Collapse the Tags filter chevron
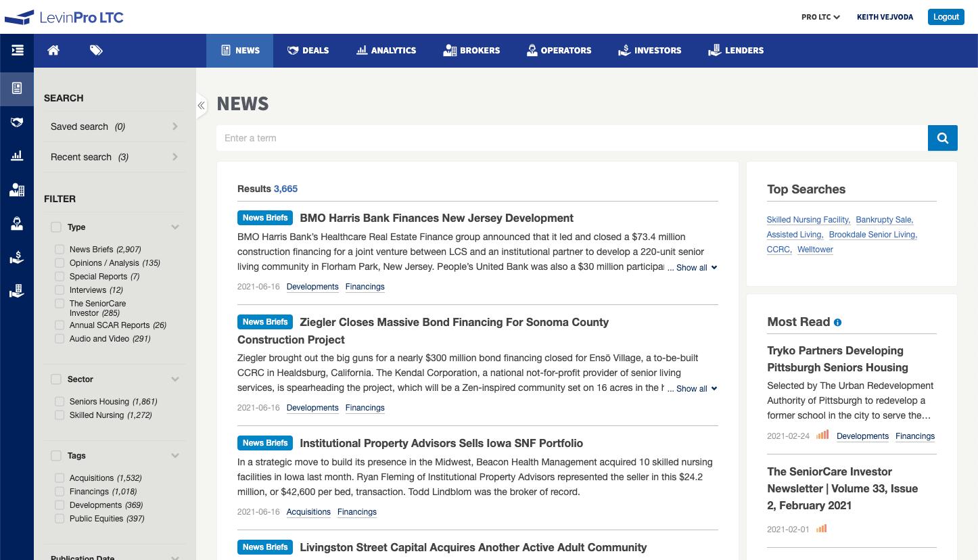 [x=175, y=456]
